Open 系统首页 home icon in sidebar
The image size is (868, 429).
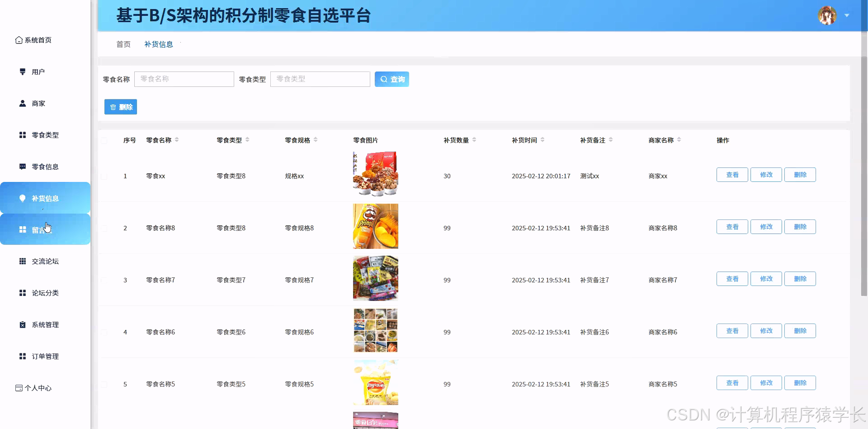point(19,40)
